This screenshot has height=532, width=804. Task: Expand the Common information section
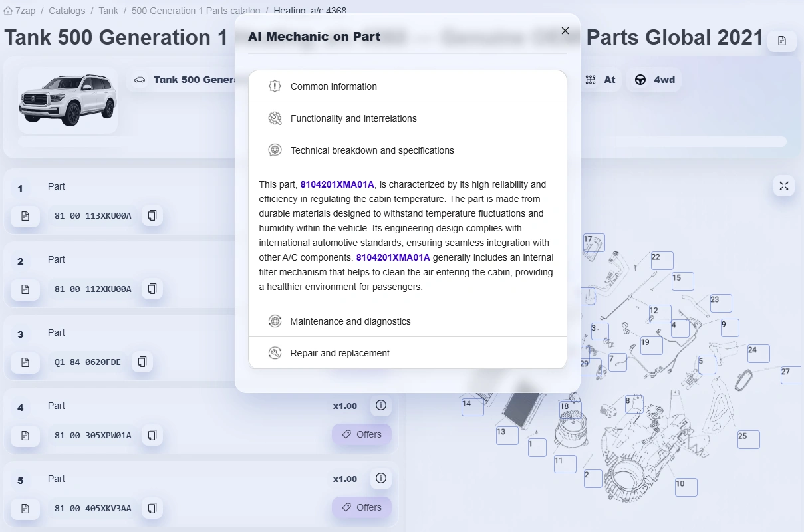click(408, 86)
